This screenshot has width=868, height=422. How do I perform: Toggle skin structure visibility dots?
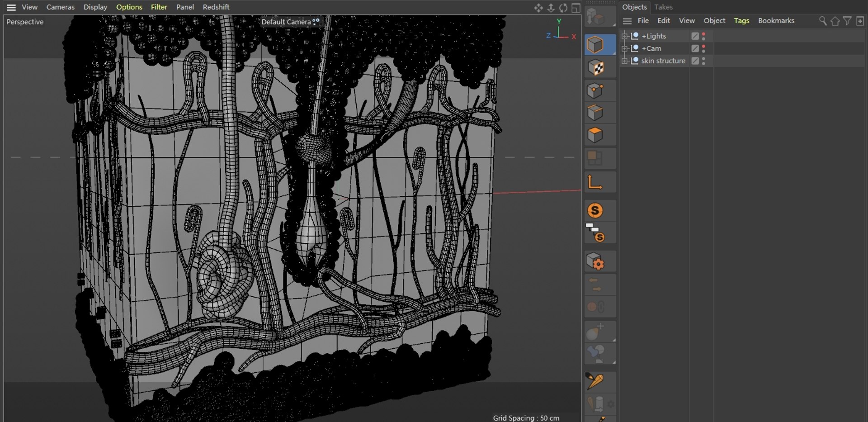point(703,61)
